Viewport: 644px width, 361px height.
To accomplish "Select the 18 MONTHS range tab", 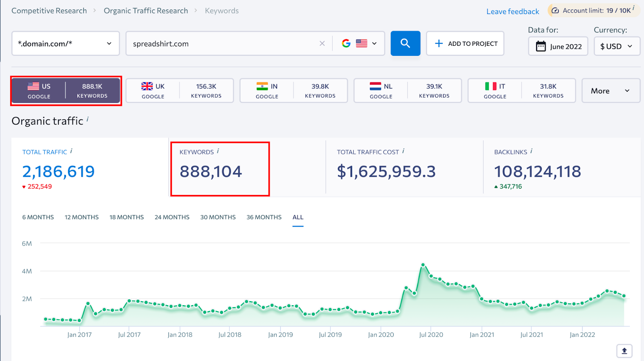I will pos(127,217).
